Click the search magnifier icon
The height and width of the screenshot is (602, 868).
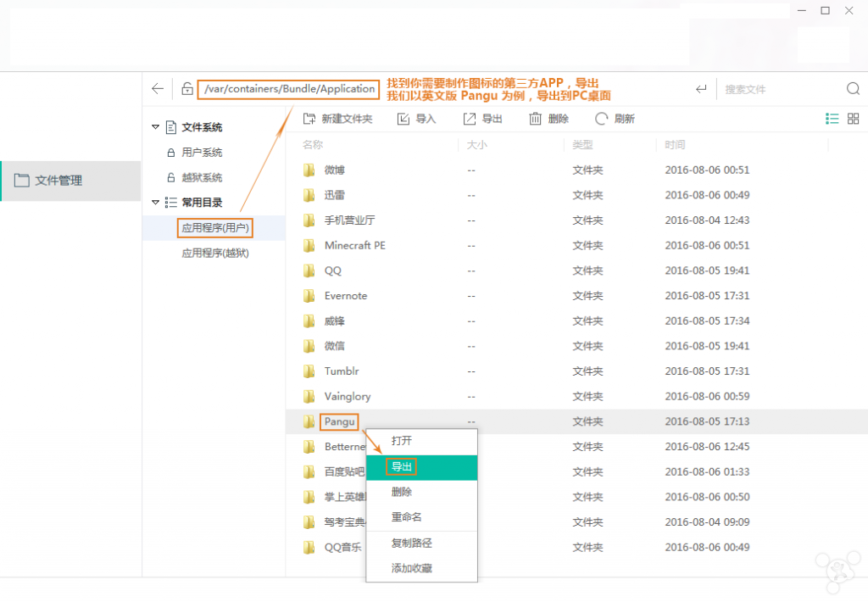pos(853,89)
